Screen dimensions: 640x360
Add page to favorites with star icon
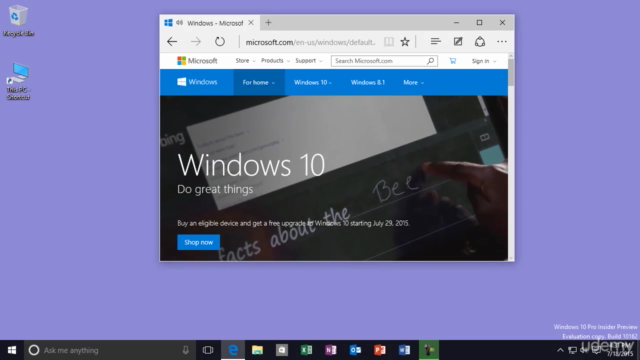405,42
